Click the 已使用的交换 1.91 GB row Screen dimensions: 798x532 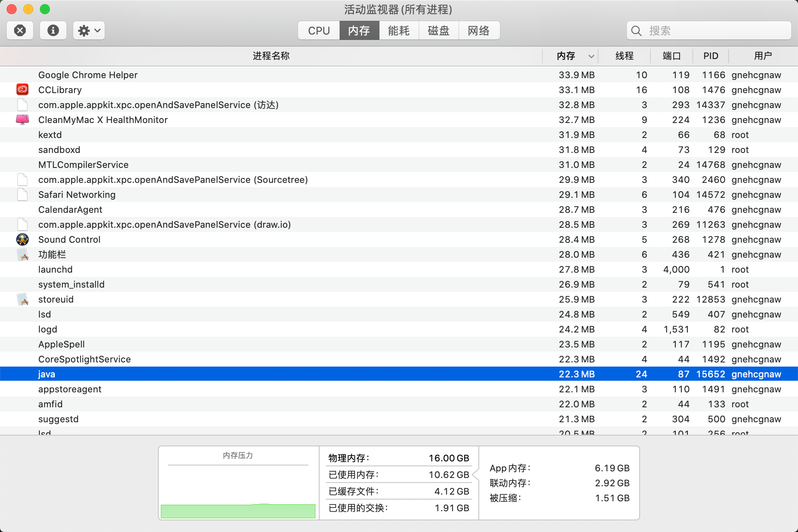click(399, 508)
